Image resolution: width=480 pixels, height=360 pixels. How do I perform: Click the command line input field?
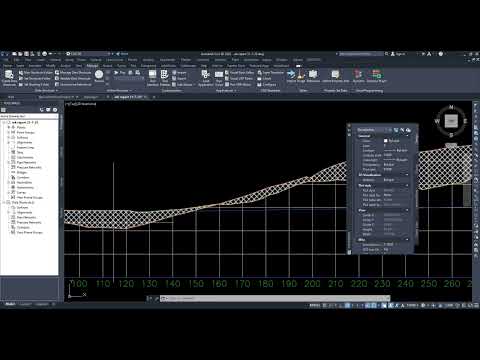click(x=275, y=298)
